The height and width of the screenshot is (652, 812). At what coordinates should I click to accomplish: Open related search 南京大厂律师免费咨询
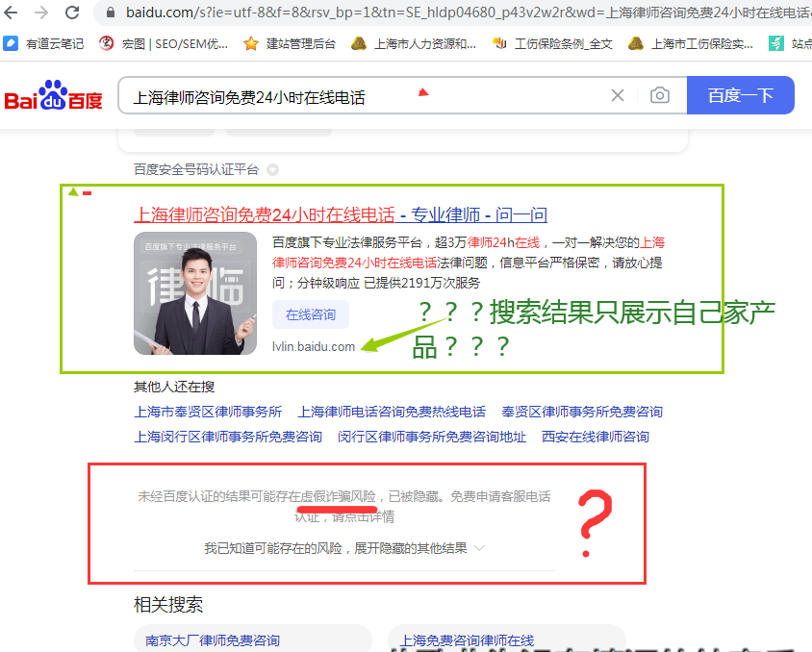click(253, 639)
